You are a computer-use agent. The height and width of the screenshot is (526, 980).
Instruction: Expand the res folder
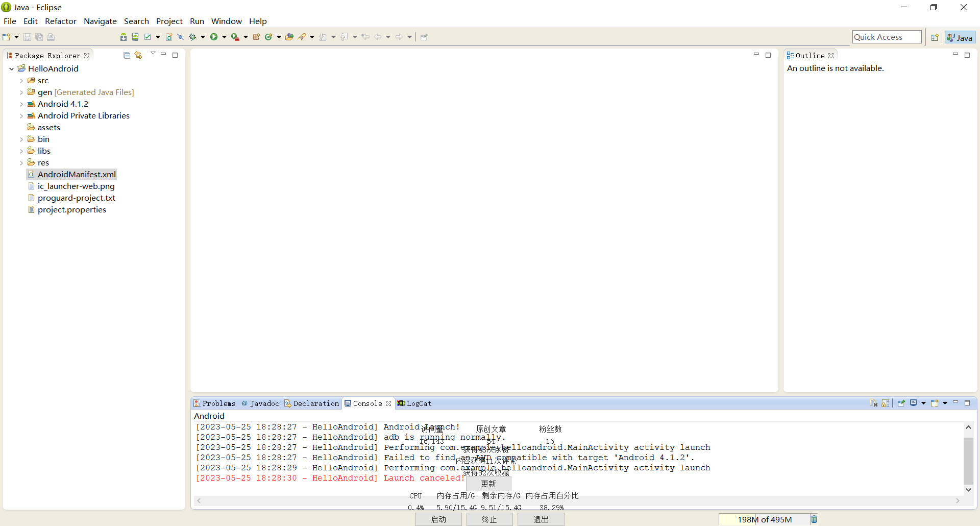(21, 163)
